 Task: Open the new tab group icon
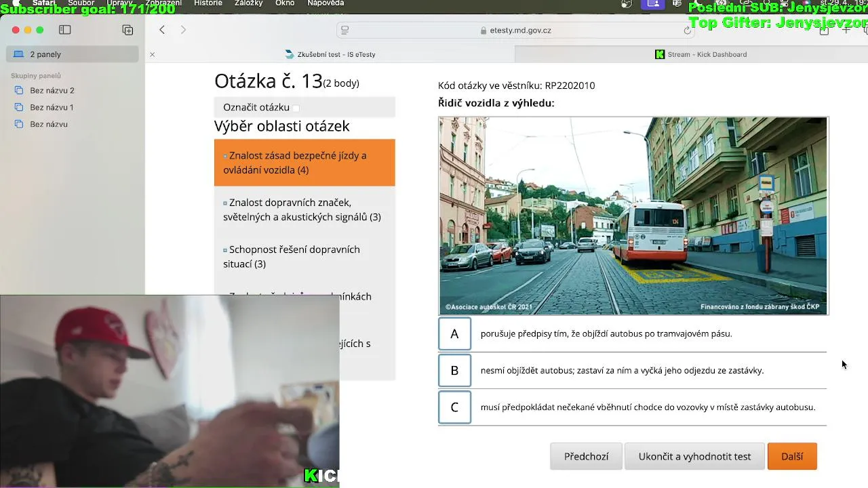(127, 30)
